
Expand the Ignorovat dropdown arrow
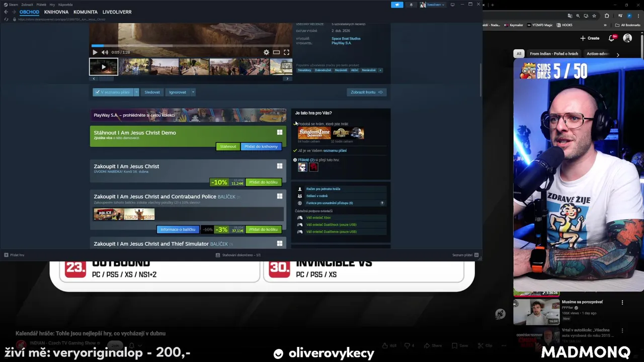point(193,92)
